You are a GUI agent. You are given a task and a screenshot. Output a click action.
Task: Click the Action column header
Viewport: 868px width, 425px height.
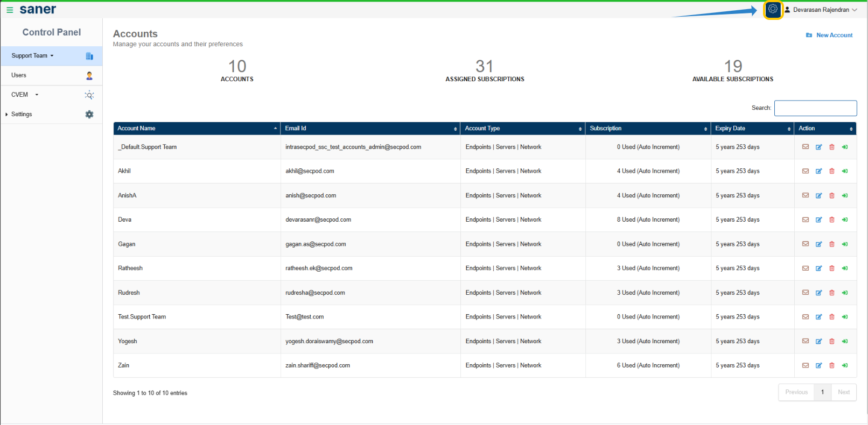pyautogui.click(x=825, y=129)
